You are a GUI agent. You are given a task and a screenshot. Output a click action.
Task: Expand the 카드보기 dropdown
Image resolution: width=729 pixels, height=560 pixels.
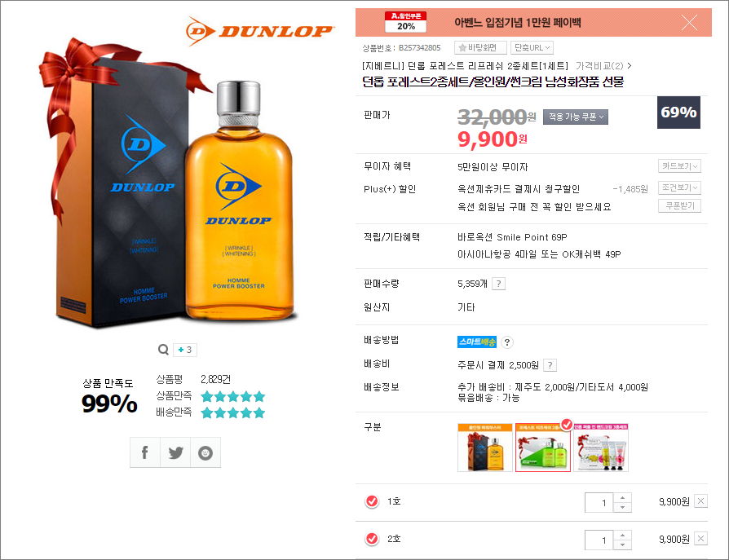[679, 166]
